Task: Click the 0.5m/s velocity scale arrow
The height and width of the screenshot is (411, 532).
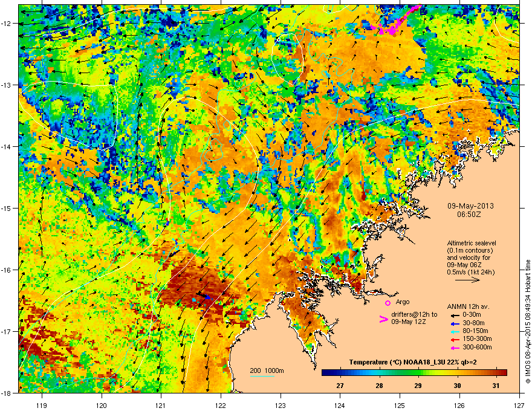Action: (467, 280)
